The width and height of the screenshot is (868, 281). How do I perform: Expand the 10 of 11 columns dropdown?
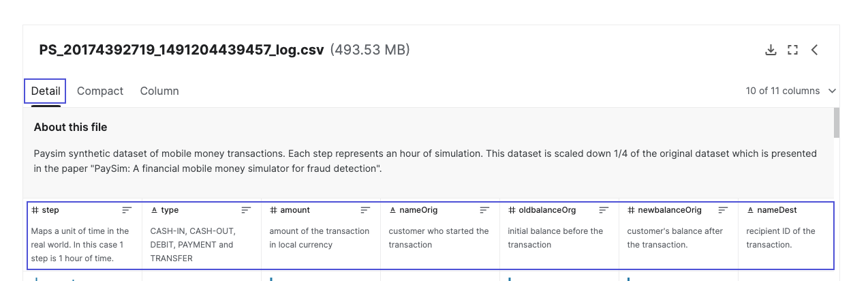point(790,91)
